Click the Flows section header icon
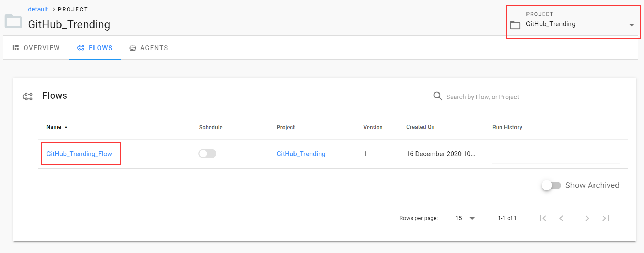644x253 pixels. pos(28,97)
